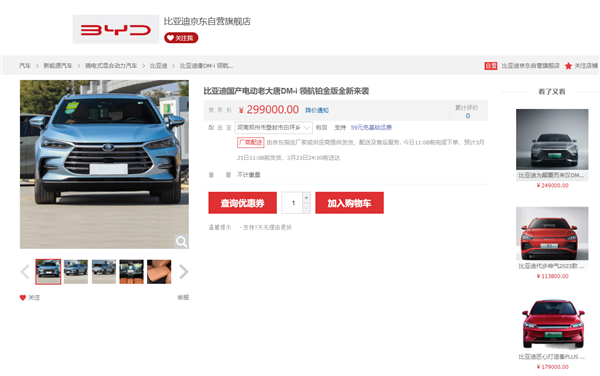Decrease quantity with the minus stepper
This screenshot has height=376, width=600.
tap(306, 208)
